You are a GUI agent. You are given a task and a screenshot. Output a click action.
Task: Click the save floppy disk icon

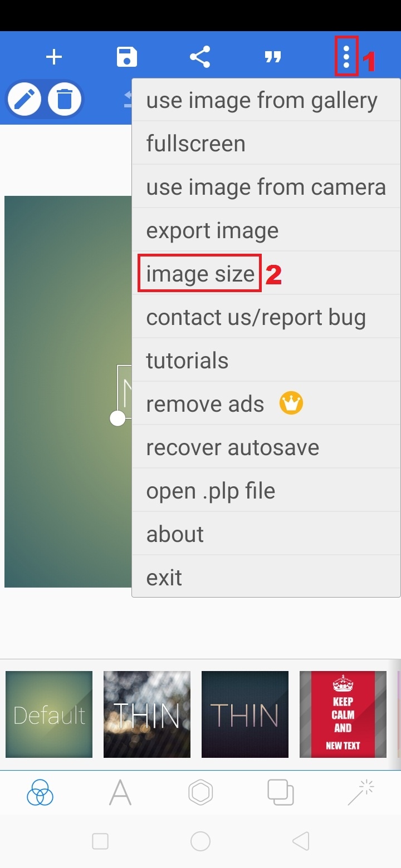(x=127, y=57)
